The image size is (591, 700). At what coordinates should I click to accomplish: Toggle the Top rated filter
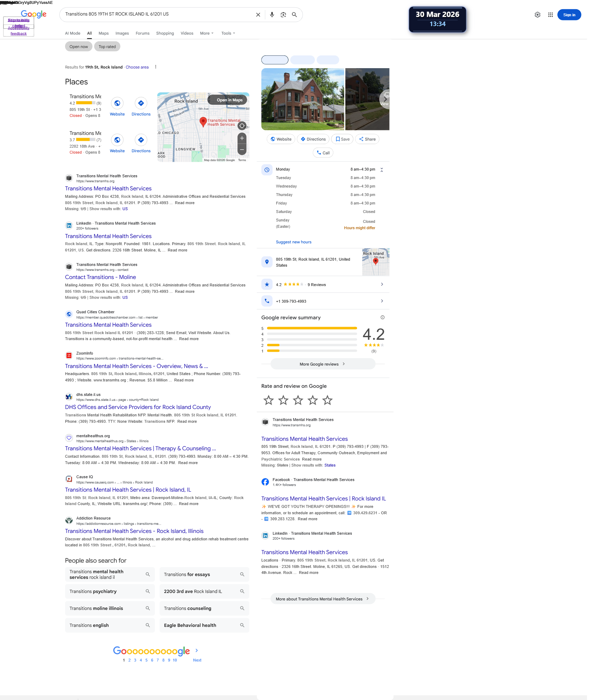pos(107,47)
